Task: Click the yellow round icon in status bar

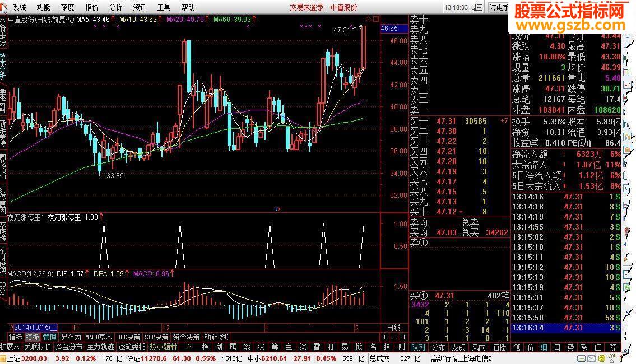Action: 601,359
